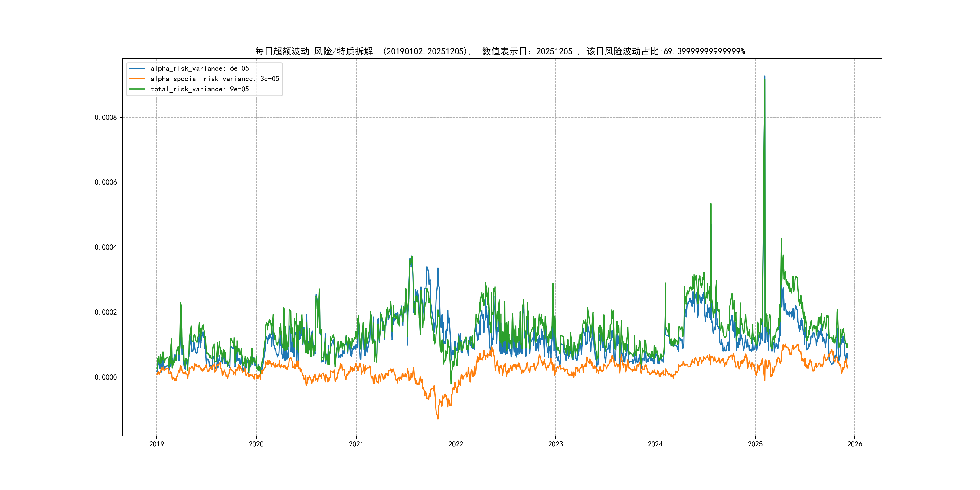Click the 0.0008 y-axis tick label
The width and height of the screenshot is (980, 490).
(x=106, y=118)
